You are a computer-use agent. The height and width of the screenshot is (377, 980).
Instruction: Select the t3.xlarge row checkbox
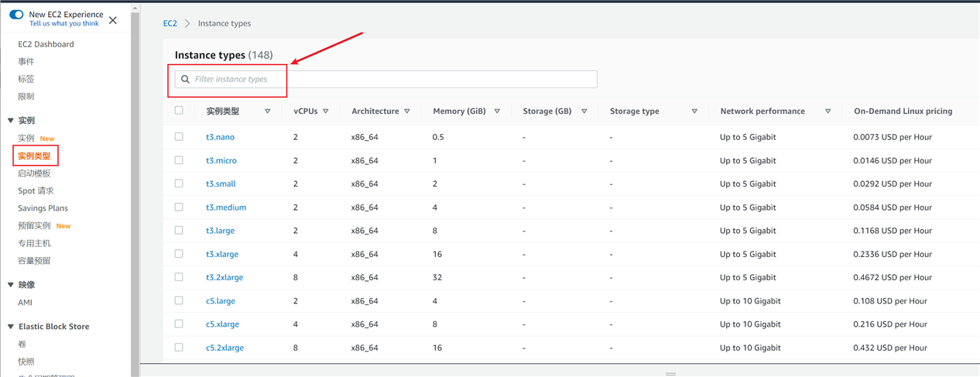[179, 254]
